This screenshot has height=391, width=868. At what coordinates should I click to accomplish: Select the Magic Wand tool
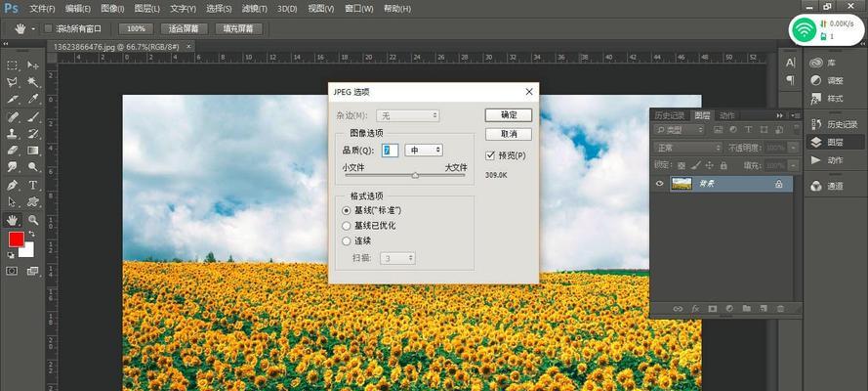32,82
